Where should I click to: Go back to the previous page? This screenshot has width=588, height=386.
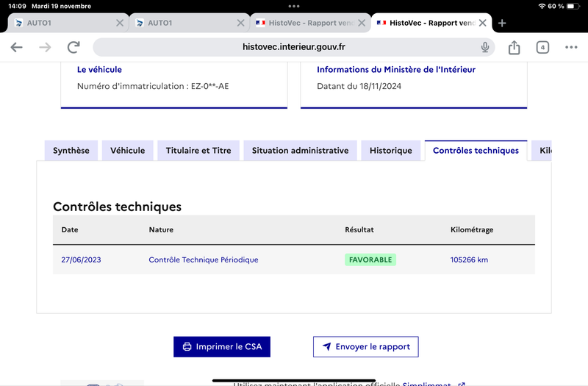pos(16,47)
